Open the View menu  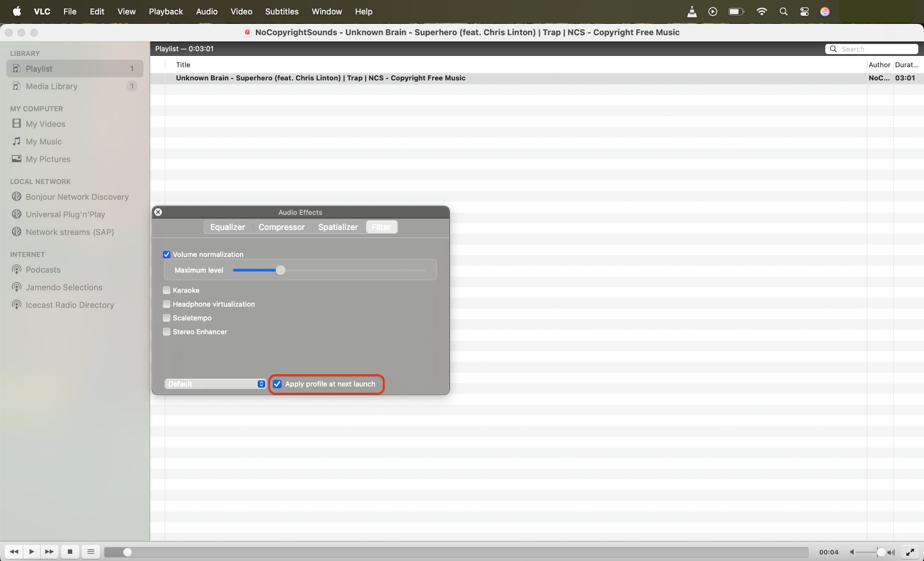[x=126, y=11]
